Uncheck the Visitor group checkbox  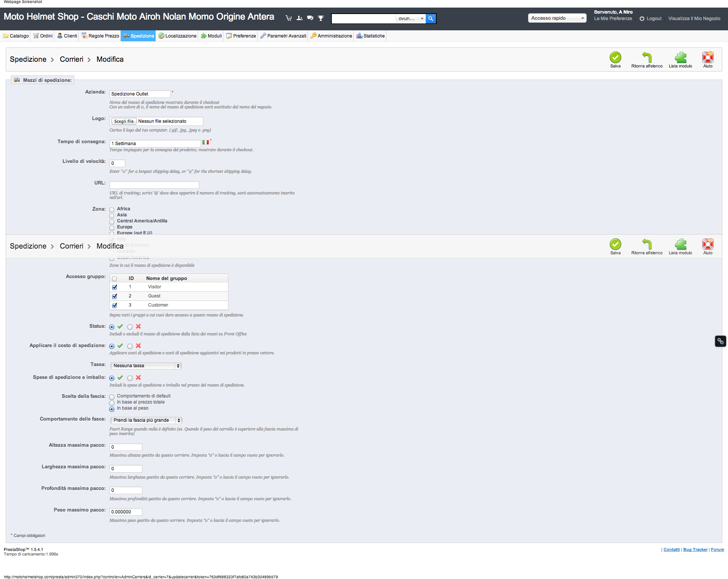click(x=114, y=287)
